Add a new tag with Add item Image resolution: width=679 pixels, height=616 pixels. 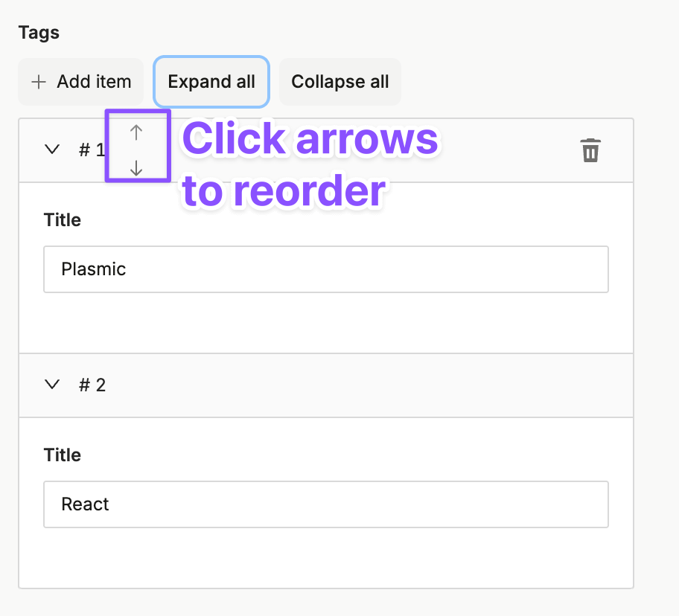click(x=80, y=82)
